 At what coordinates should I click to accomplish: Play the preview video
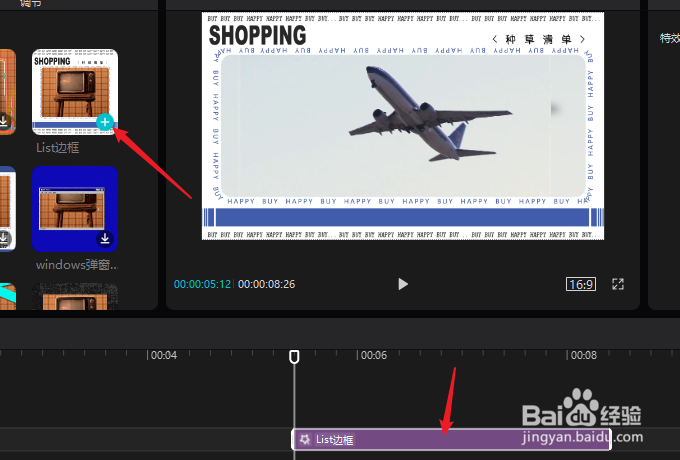point(403,284)
